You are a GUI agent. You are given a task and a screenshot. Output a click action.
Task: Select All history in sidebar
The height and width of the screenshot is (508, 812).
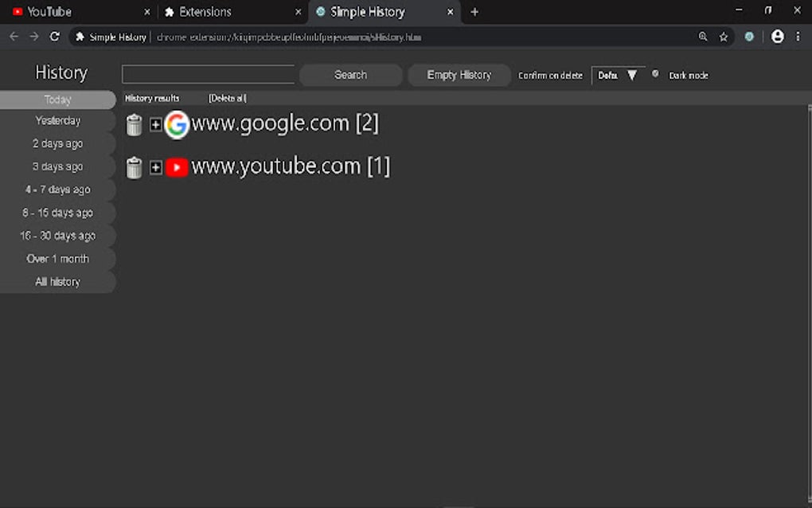tap(57, 282)
